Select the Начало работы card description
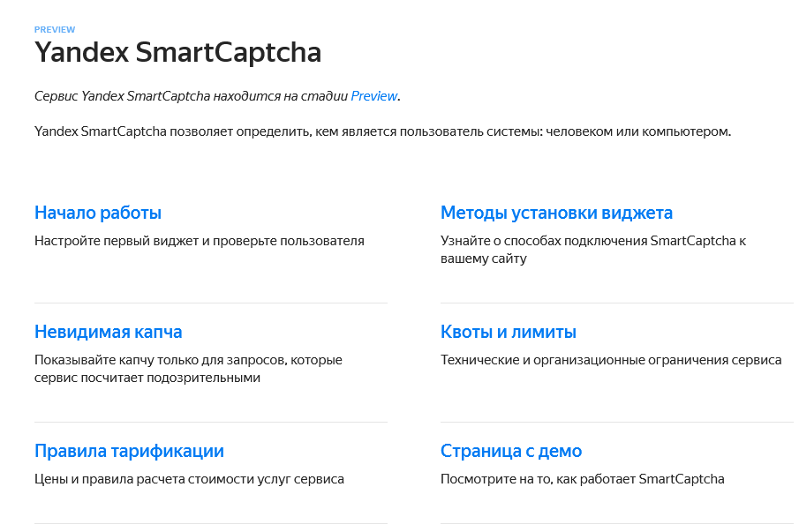Viewport: 799px width, 532px height. (x=198, y=238)
